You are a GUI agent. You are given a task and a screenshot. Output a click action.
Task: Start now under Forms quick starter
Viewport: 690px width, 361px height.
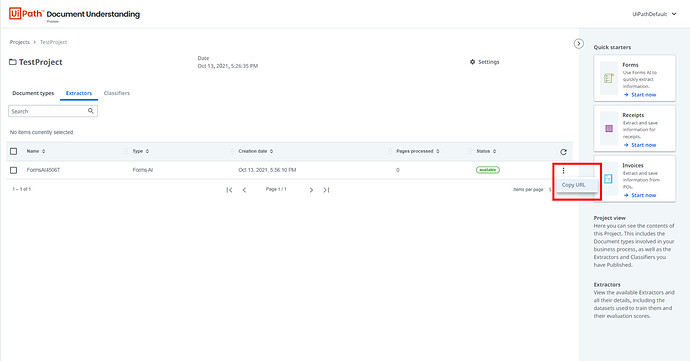pos(640,95)
